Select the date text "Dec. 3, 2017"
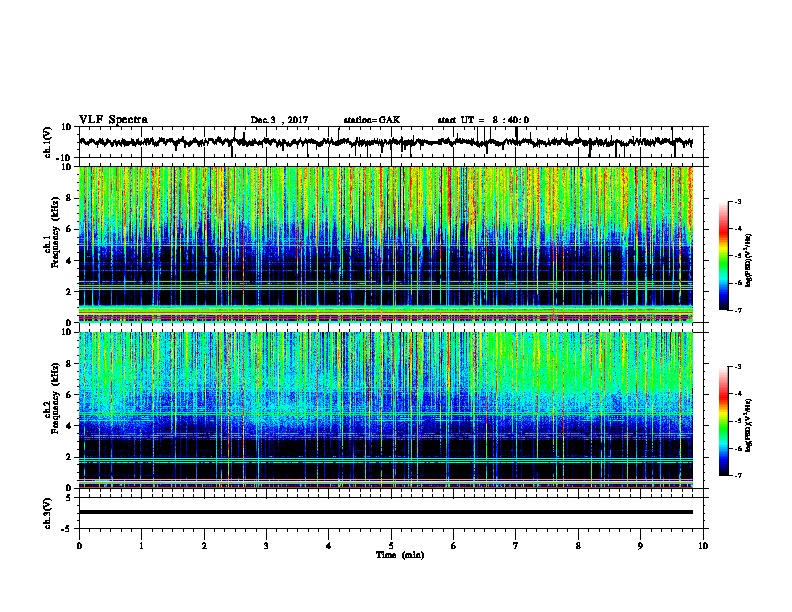 [x=279, y=120]
